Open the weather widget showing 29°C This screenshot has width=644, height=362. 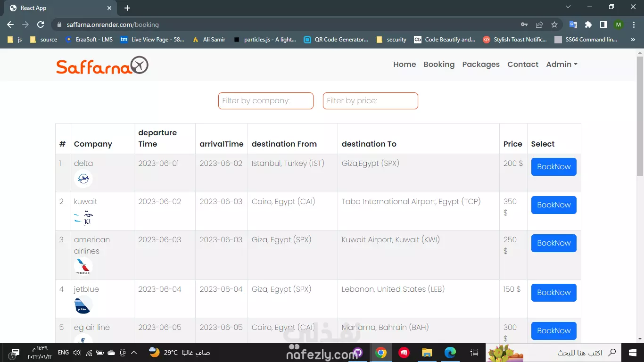179,353
